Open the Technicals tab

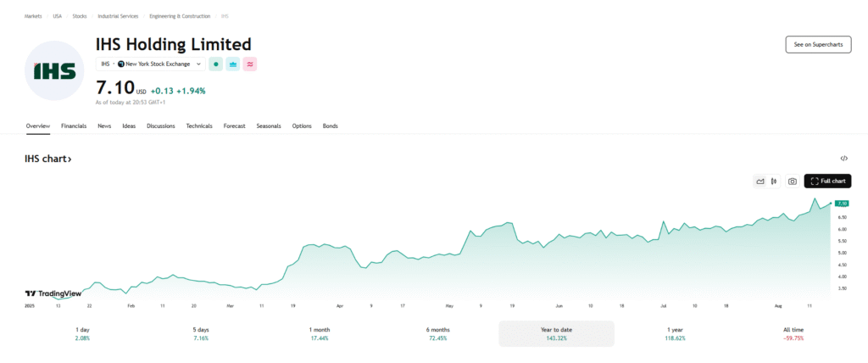(199, 126)
